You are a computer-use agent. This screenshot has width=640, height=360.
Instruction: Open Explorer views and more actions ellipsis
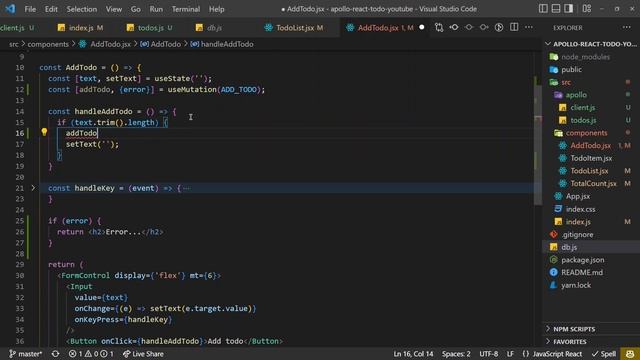pyautogui.click(x=627, y=27)
